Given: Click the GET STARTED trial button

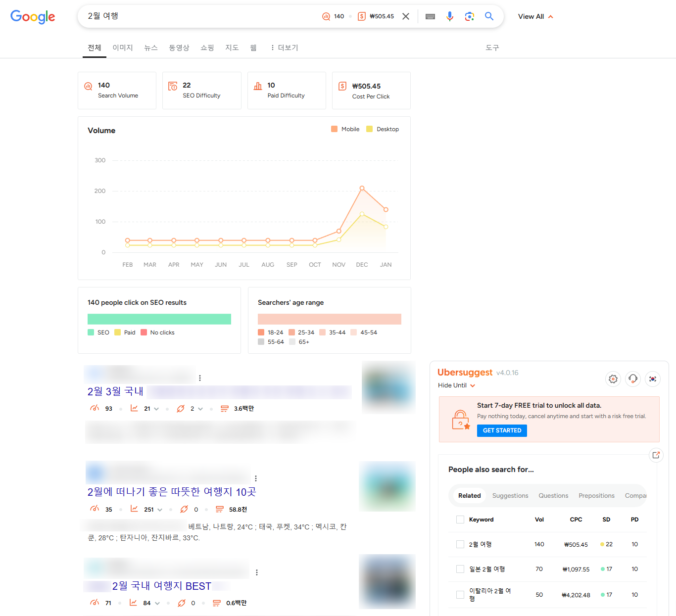Looking at the screenshot, I should [502, 430].
